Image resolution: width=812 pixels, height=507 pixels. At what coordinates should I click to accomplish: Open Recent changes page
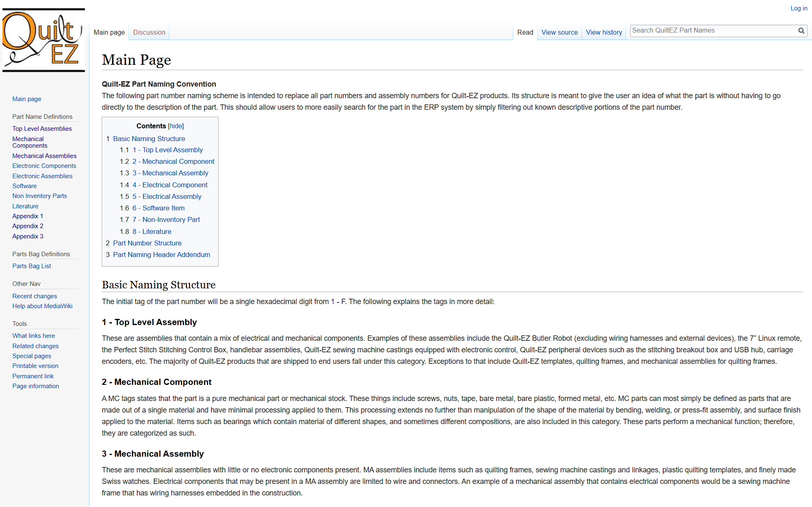(x=35, y=296)
